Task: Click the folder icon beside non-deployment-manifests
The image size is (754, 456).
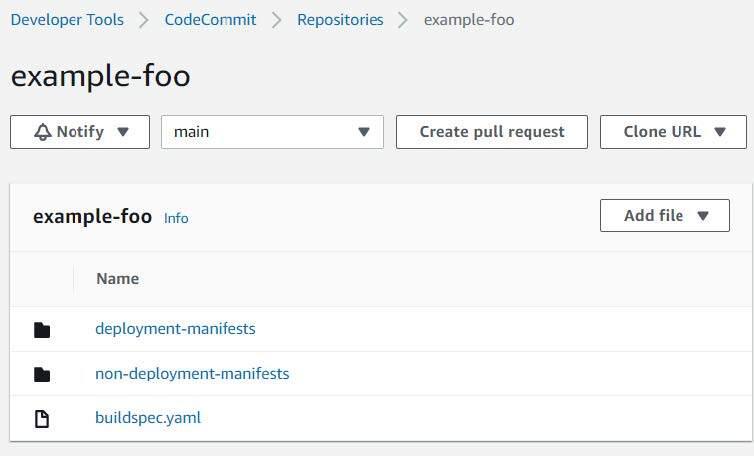Action: pyautogui.click(x=42, y=374)
